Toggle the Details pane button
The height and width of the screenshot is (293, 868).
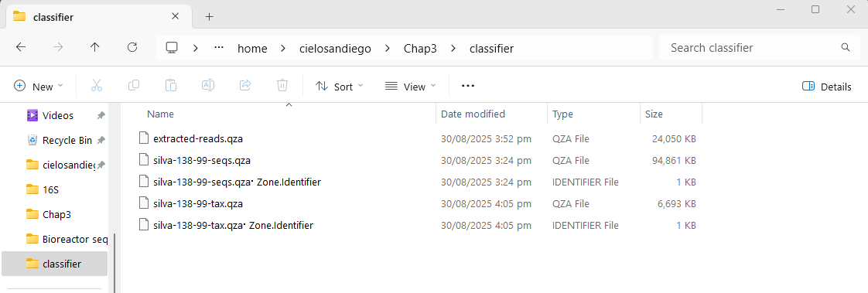point(826,87)
